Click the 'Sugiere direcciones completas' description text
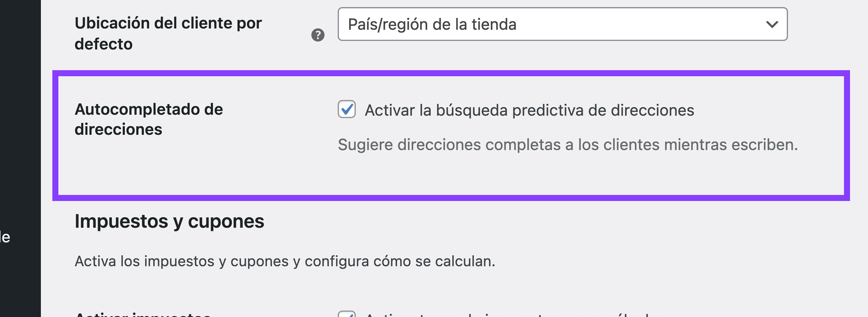Screen dimensions: 868x317 coord(568,145)
